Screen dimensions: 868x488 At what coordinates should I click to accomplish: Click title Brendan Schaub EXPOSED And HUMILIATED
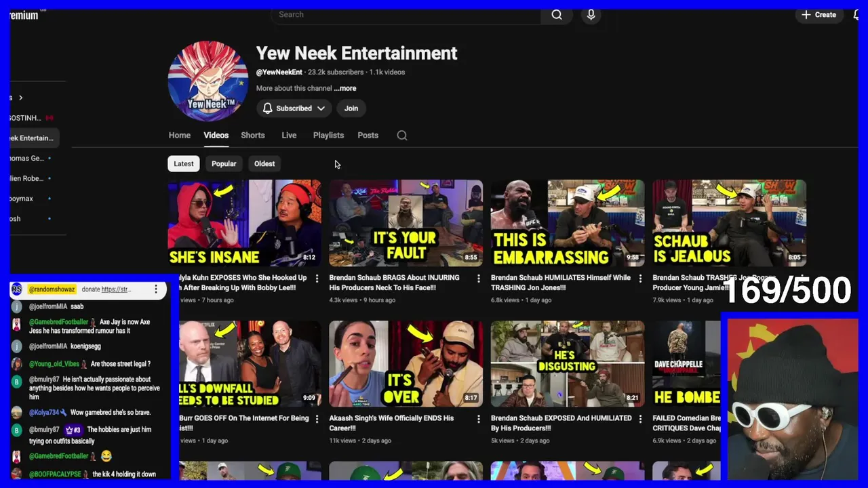(x=561, y=423)
